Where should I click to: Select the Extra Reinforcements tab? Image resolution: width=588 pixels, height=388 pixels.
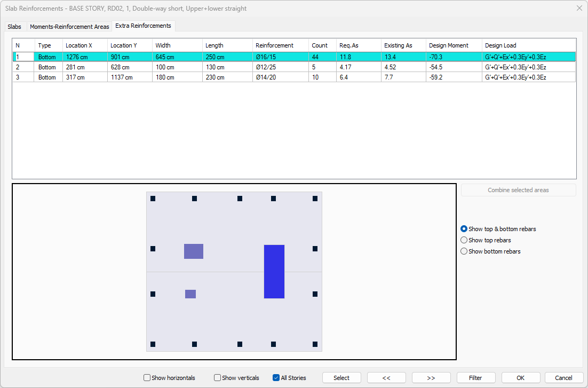point(143,26)
